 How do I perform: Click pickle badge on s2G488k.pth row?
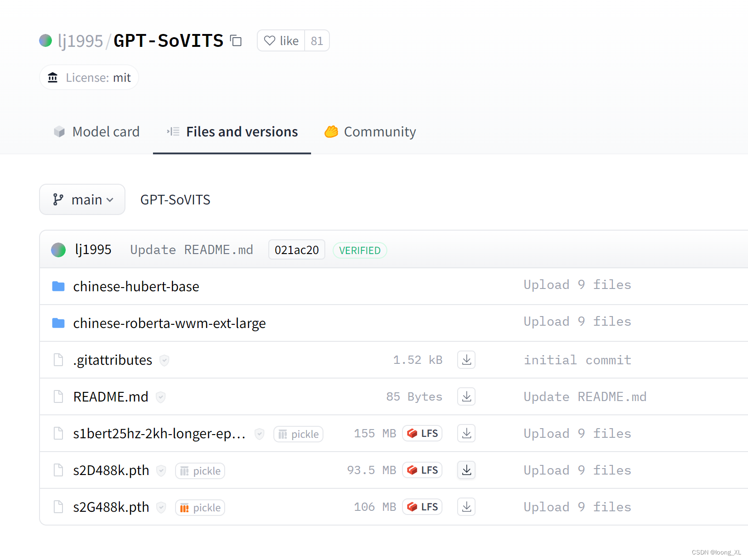tap(200, 508)
